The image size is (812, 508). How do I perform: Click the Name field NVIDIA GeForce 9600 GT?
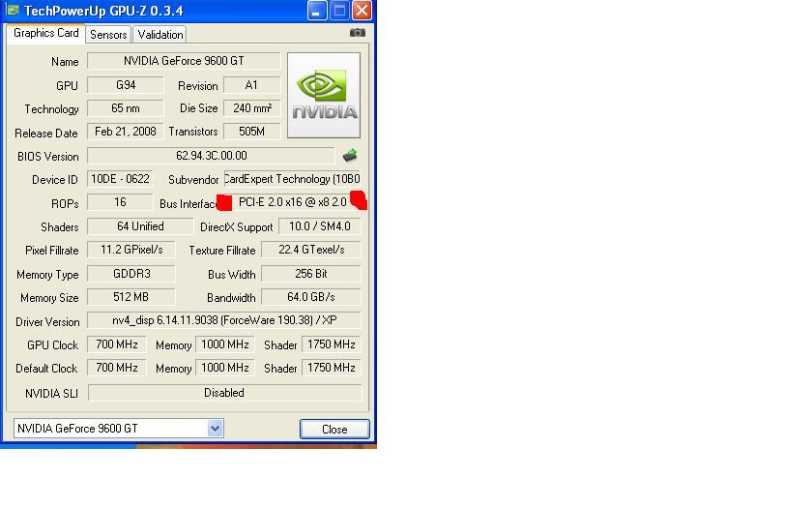184,61
